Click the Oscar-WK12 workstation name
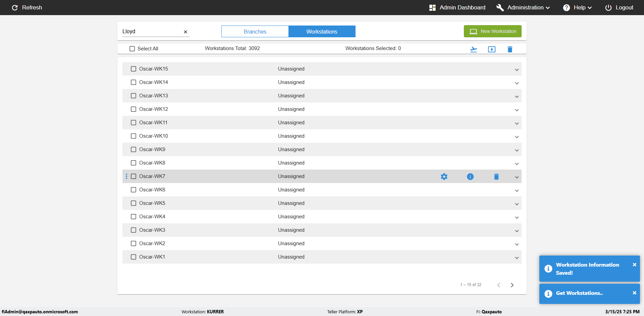The image size is (644, 316). click(x=154, y=109)
